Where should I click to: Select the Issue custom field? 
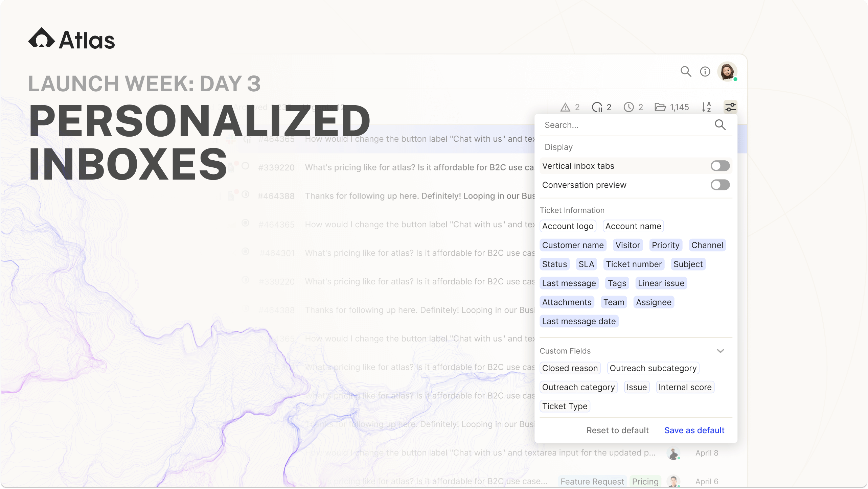[636, 387]
